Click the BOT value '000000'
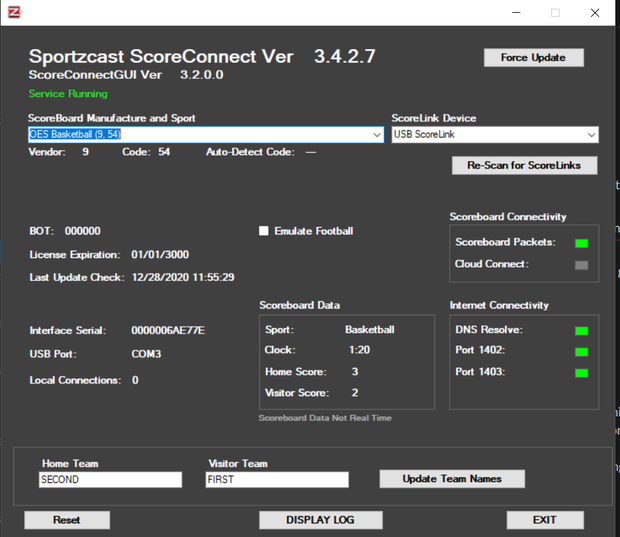 click(x=83, y=231)
